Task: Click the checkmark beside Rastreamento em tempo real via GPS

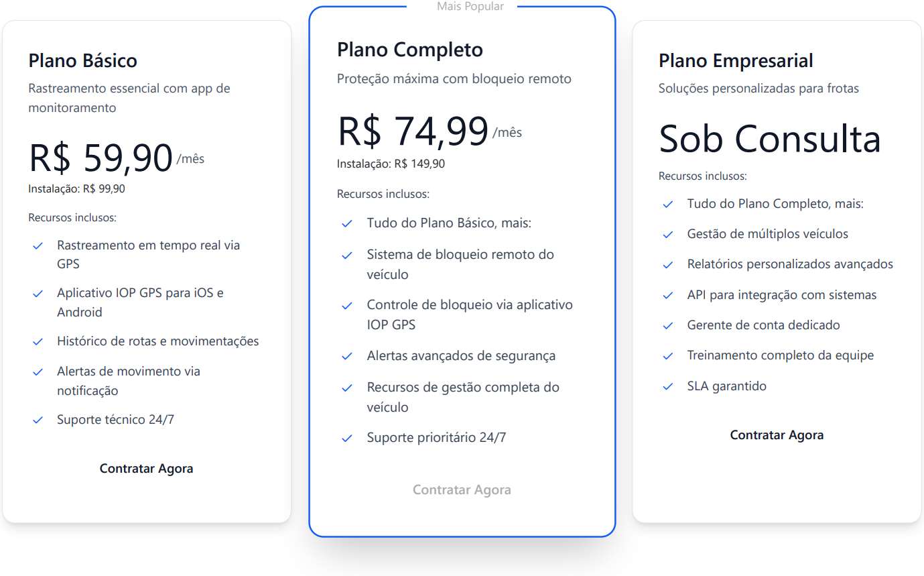Action: (x=38, y=246)
